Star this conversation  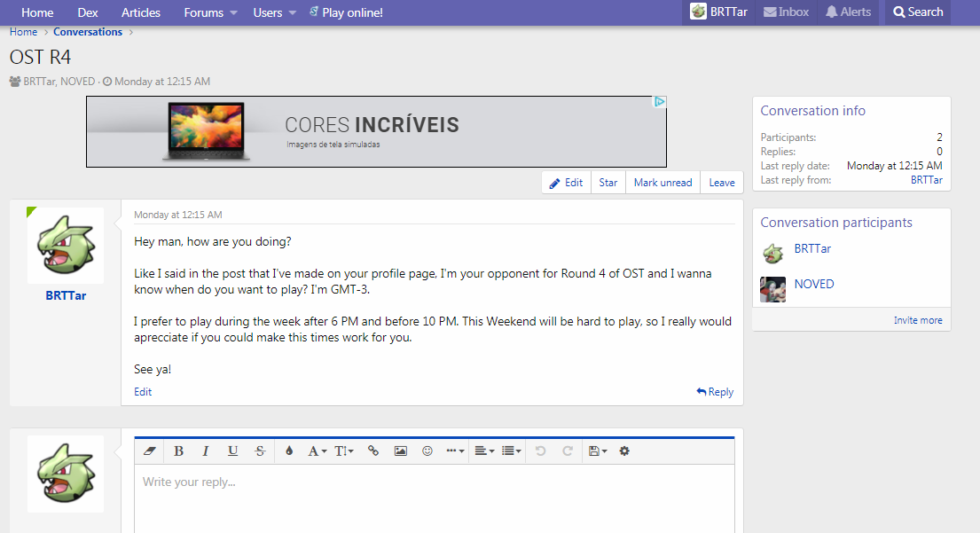point(608,183)
